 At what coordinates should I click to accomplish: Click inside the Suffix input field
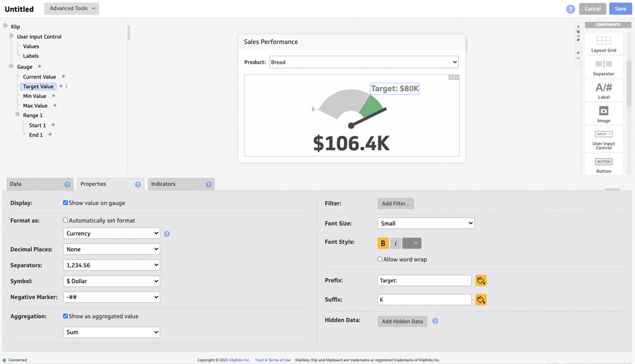click(424, 300)
